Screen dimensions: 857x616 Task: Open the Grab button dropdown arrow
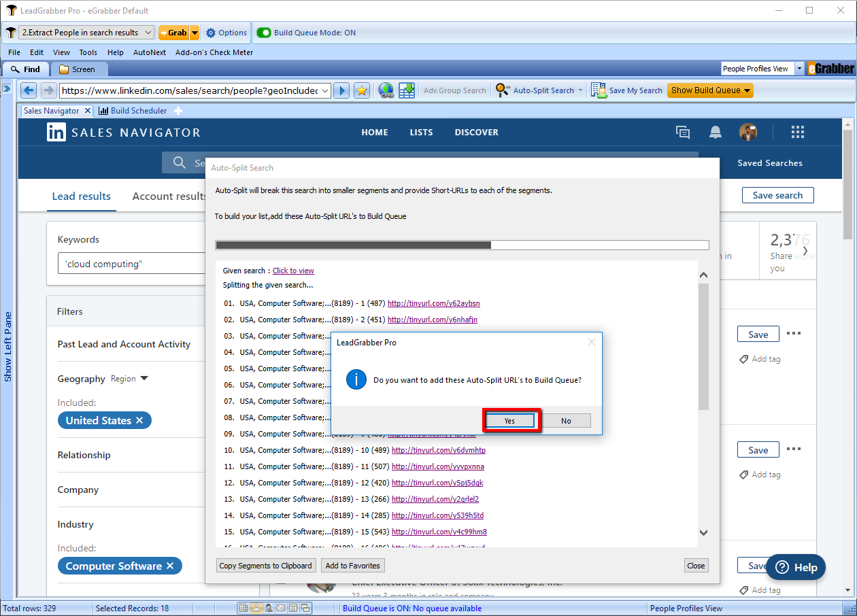tap(195, 33)
